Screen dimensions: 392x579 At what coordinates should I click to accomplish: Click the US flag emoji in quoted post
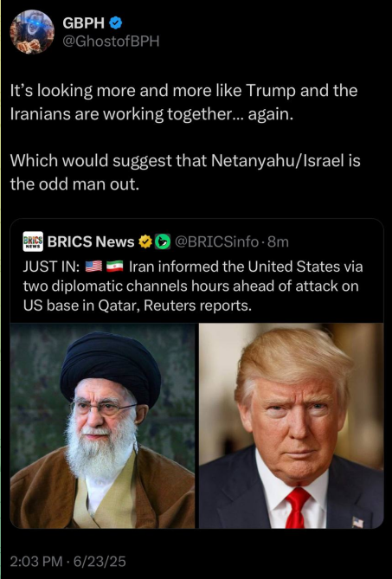[93, 267]
